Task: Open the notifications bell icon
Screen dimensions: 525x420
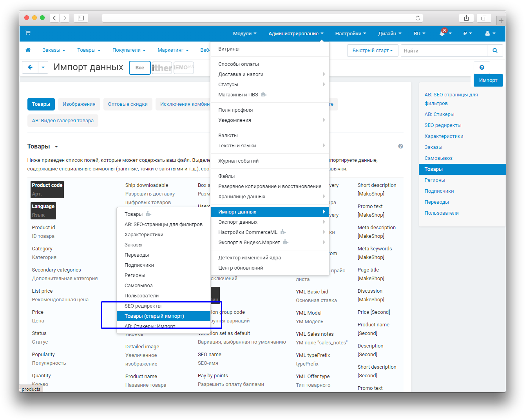Action: tap(442, 34)
